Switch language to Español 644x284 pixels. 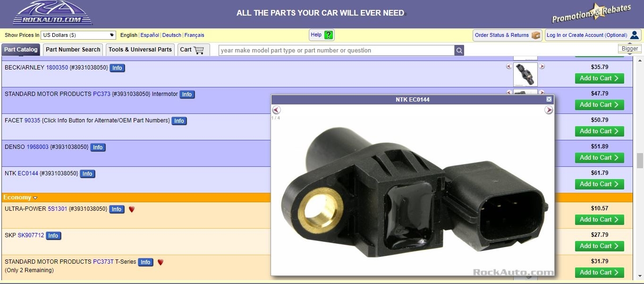pos(150,35)
